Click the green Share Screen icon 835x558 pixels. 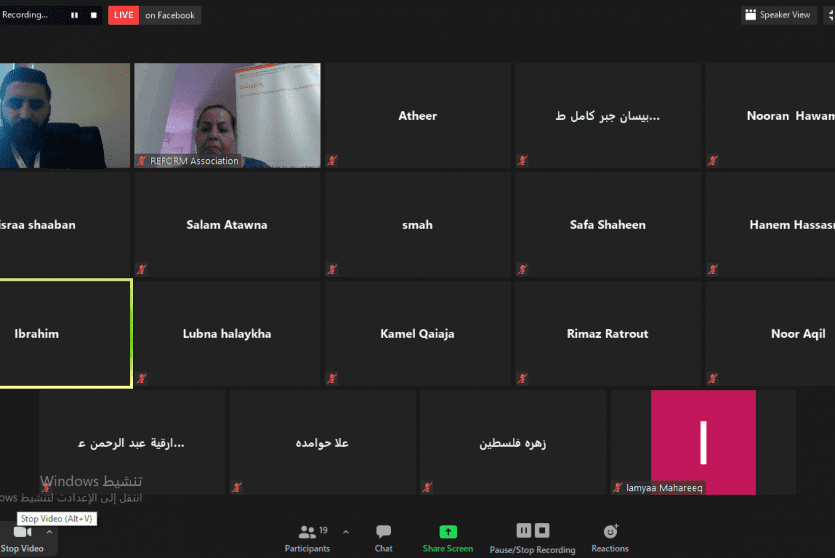(448, 532)
